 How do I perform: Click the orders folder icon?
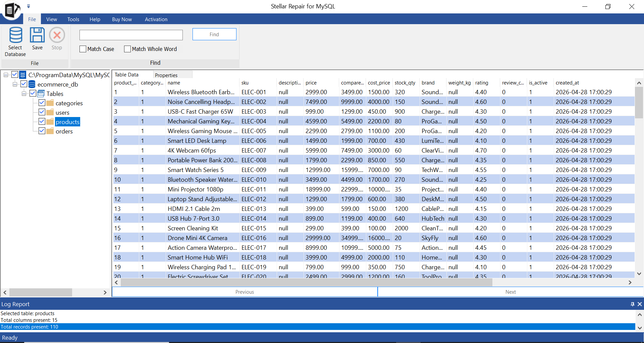pos(50,131)
